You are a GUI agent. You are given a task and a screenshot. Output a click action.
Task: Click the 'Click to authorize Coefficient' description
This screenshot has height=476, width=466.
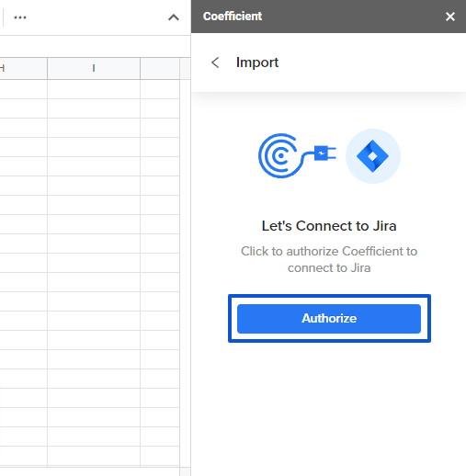point(329,259)
